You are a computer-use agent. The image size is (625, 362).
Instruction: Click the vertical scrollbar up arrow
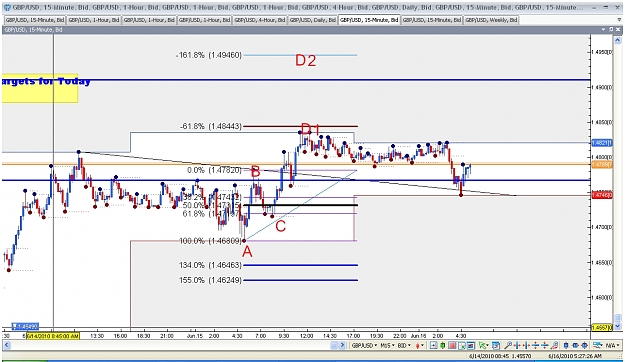tap(618, 39)
